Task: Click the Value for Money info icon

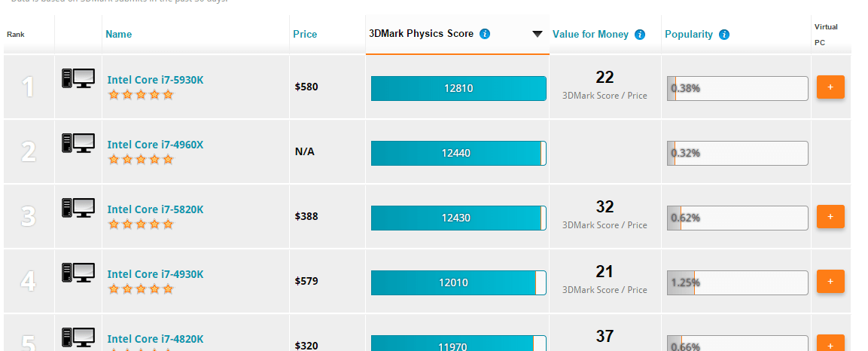Action: [640, 35]
